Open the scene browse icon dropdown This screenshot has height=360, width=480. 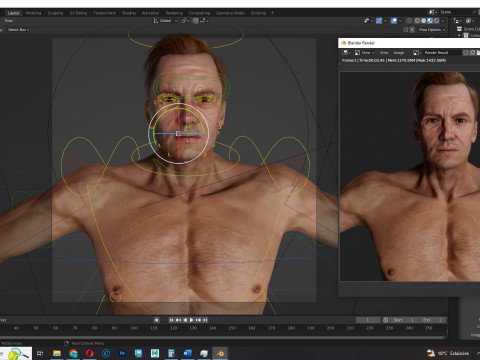433,12
